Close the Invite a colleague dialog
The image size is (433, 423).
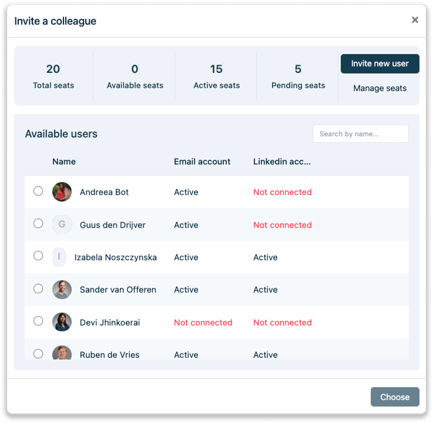click(x=415, y=20)
